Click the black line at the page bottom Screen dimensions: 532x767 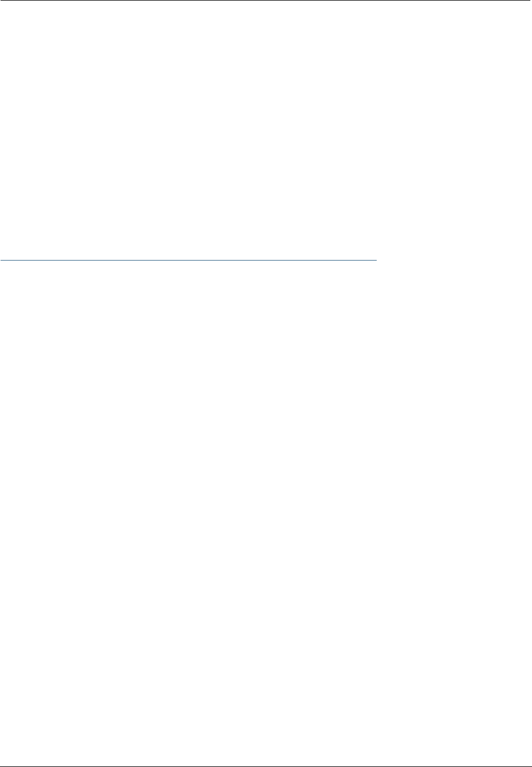pos(265,766)
